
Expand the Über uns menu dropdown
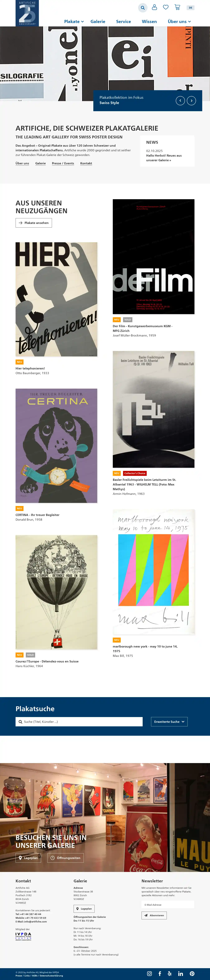[179, 21]
